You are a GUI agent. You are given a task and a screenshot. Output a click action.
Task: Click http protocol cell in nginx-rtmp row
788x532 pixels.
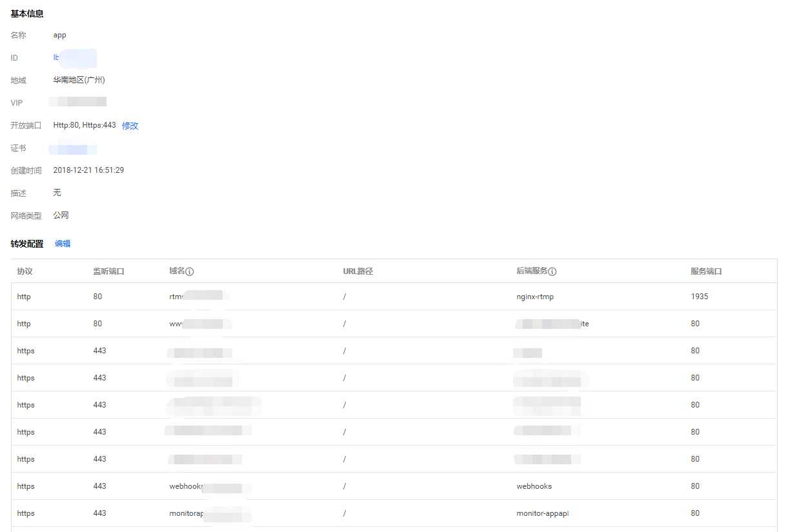23,297
